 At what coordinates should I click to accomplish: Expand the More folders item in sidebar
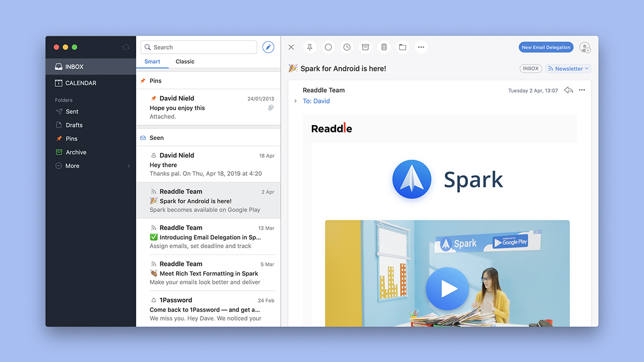point(91,166)
